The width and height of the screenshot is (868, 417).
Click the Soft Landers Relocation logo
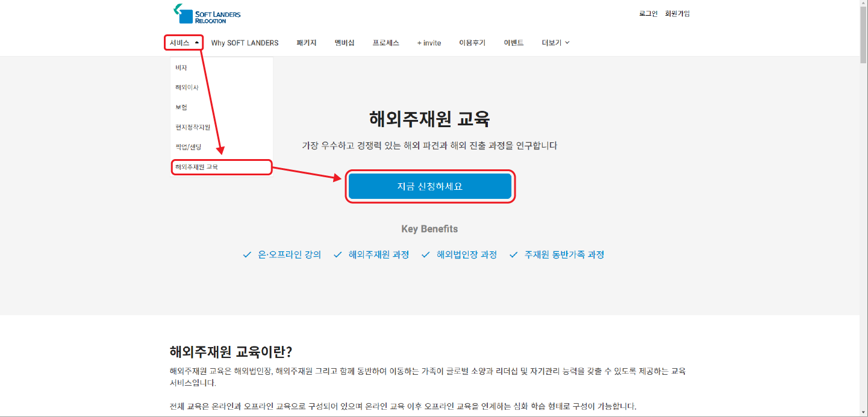(206, 14)
